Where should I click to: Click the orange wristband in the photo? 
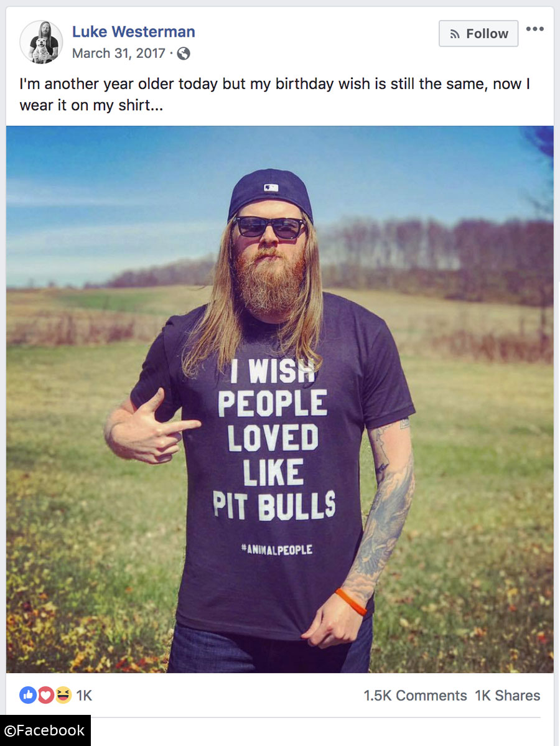pos(351,602)
